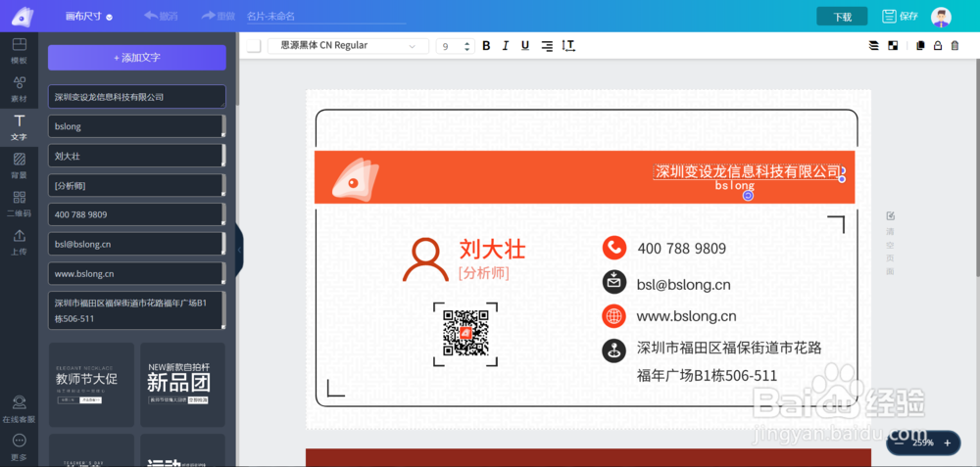Choose the 教师节大促 text style thumbnail

click(x=91, y=385)
